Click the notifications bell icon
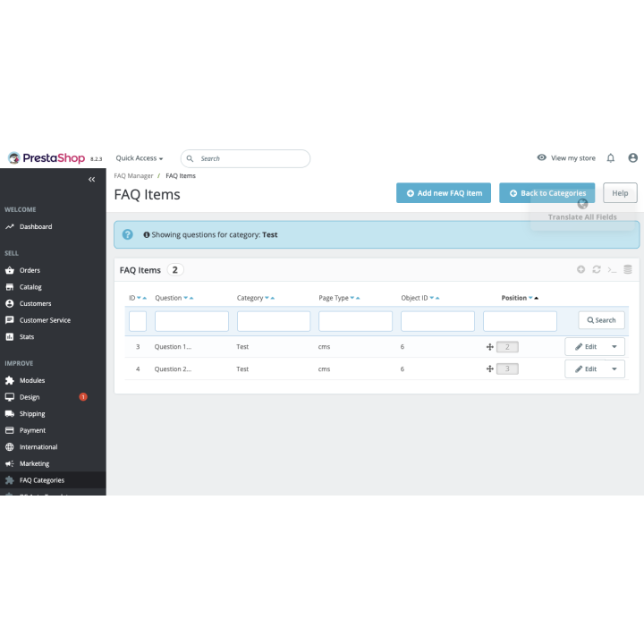 tap(611, 158)
